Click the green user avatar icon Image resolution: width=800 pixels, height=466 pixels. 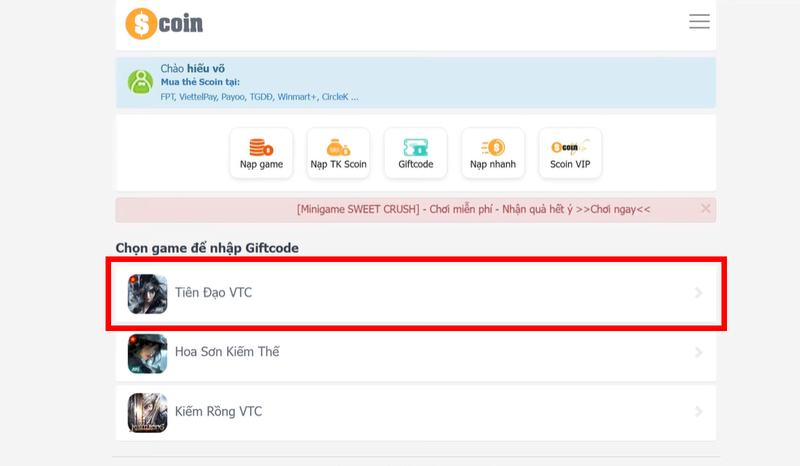click(x=140, y=82)
